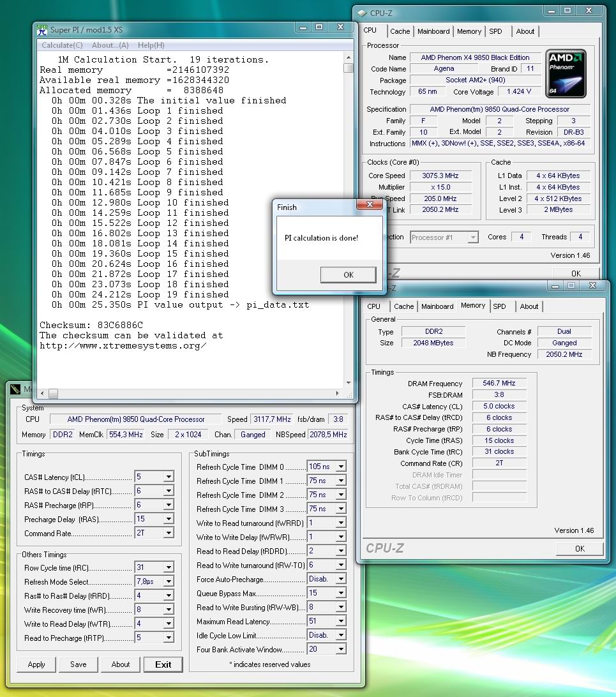Expand Write Recovery time (tWR) dropdown
This screenshot has height=697, width=616.
coord(169,610)
